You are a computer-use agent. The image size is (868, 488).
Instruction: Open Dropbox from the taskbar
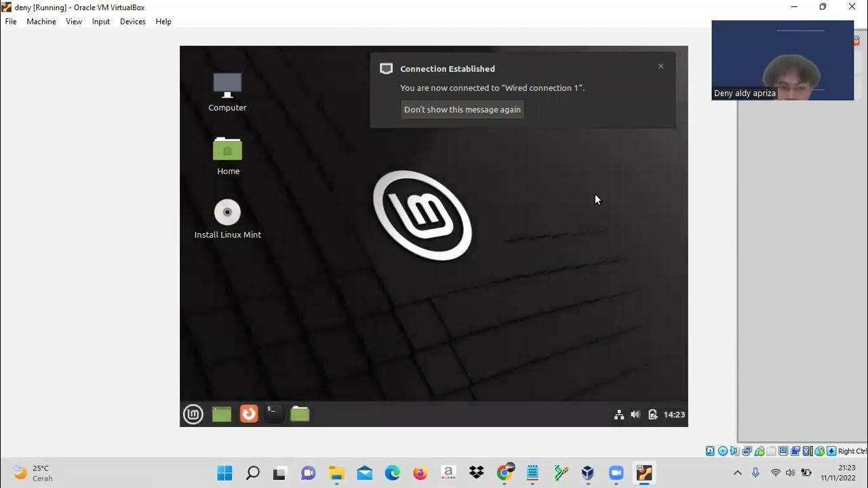476,472
